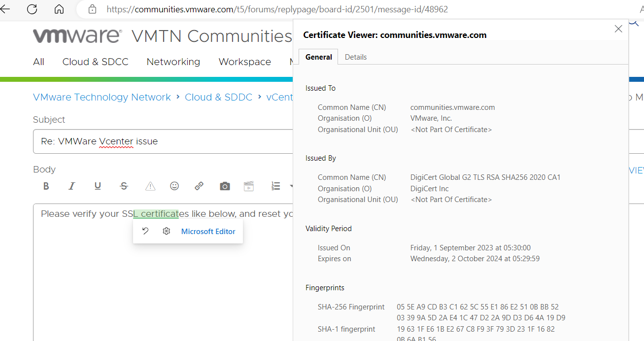Click the Subject input field
Image resolution: width=644 pixels, height=341 pixels.
148,141
